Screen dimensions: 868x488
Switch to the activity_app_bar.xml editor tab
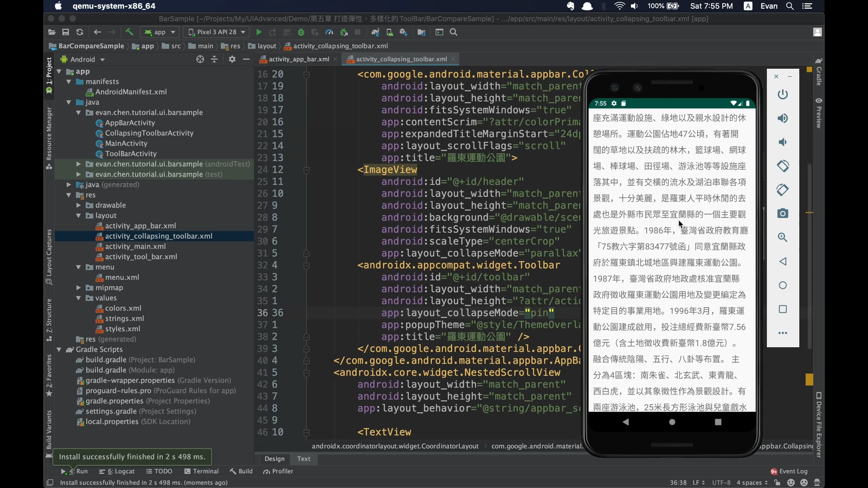tap(297, 59)
